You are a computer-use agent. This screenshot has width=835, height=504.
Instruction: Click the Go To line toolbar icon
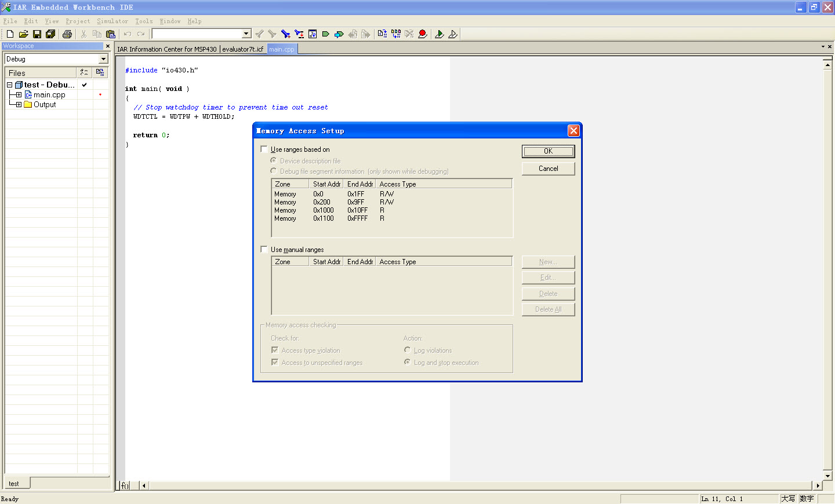[x=313, y=34]
